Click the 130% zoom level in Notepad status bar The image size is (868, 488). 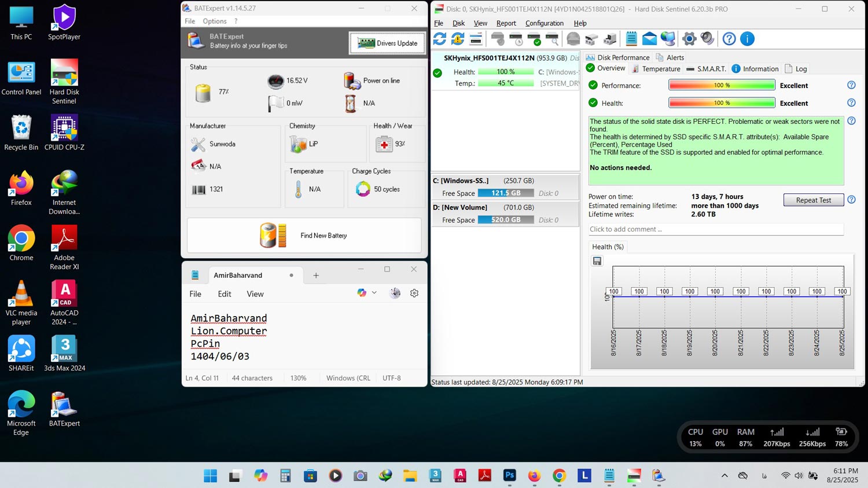[299, 378]
